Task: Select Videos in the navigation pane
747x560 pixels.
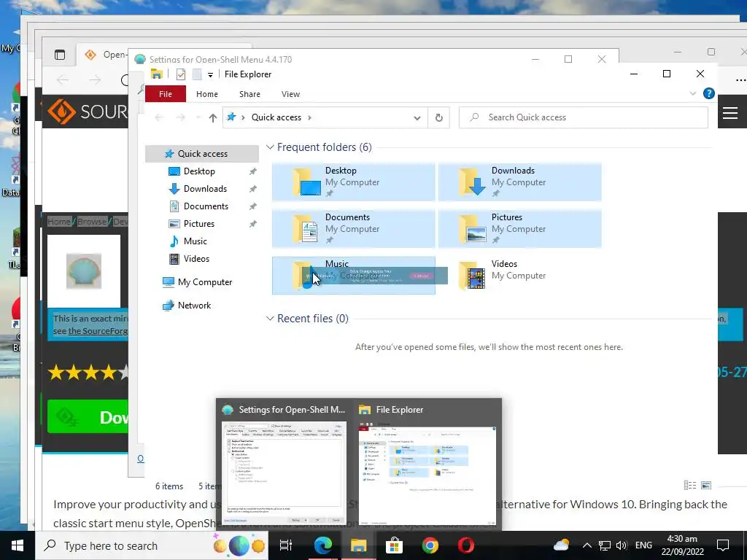Action: point(196,259)
